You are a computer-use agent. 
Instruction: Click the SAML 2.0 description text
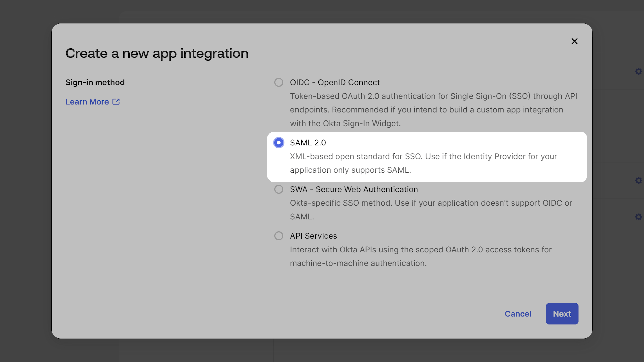[x=423, y=163]
